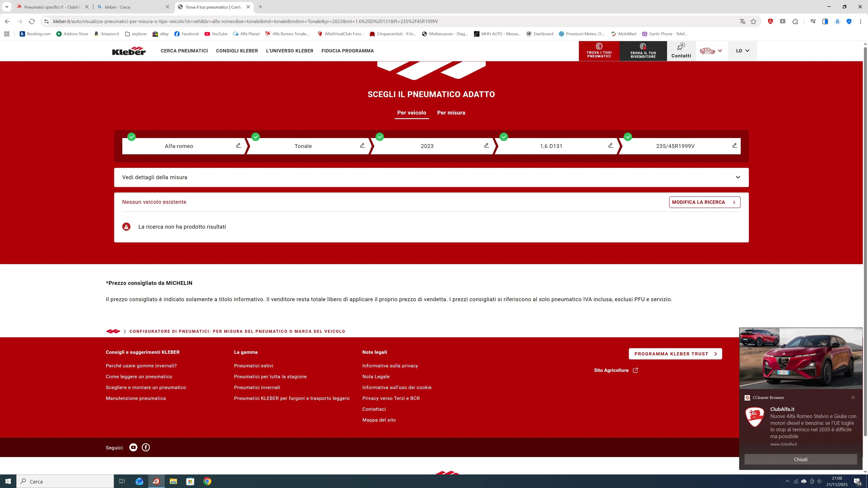Click "MODIFICA LA RICERCA"
This screenshot has width=868, height=488.
704,202
